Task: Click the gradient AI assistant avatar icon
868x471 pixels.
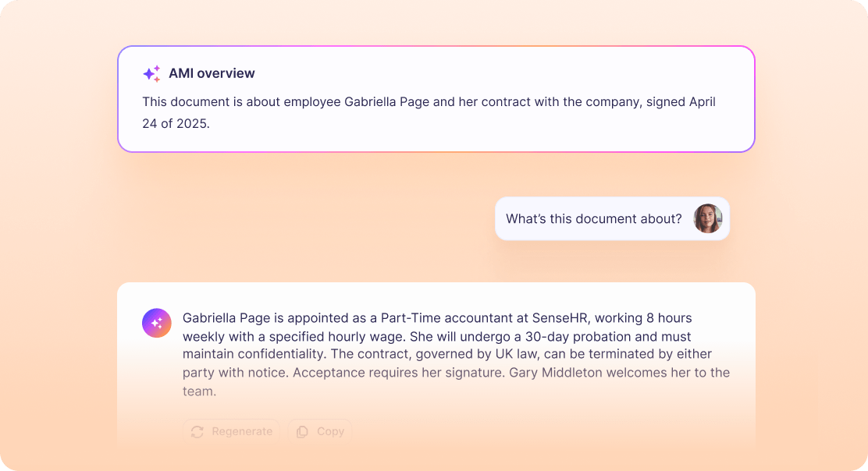Action: 157,323
